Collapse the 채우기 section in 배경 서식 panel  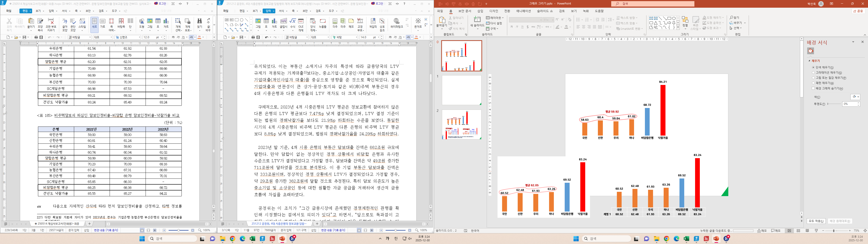(809, 61)
